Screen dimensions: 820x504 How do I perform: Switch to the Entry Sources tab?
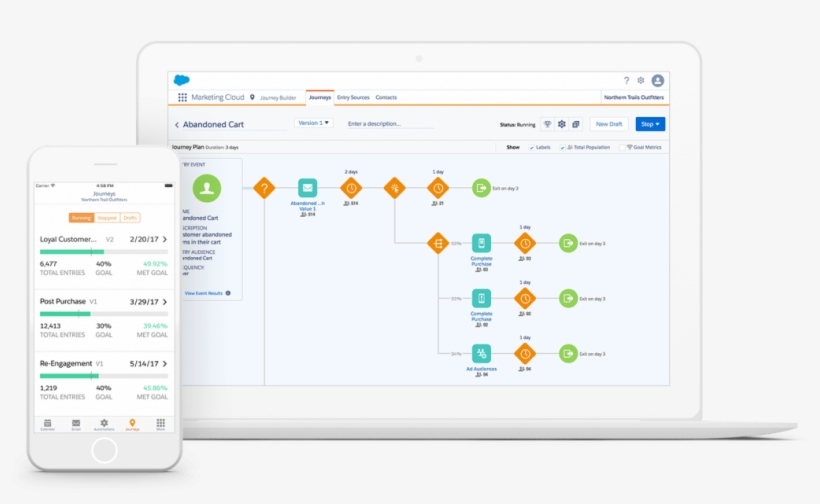coord(353,97)
